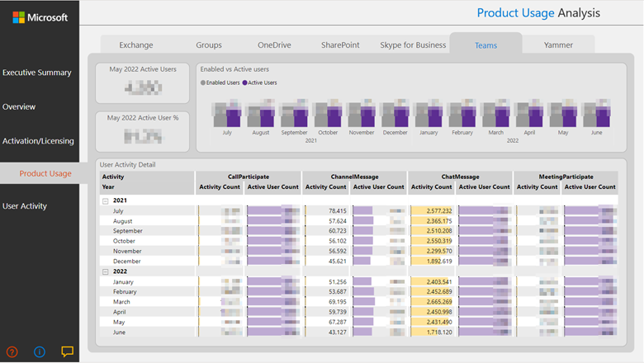The image size is (644, 363).
Task: Click ChannelMessage value 69,195
Action: (337, 302)
